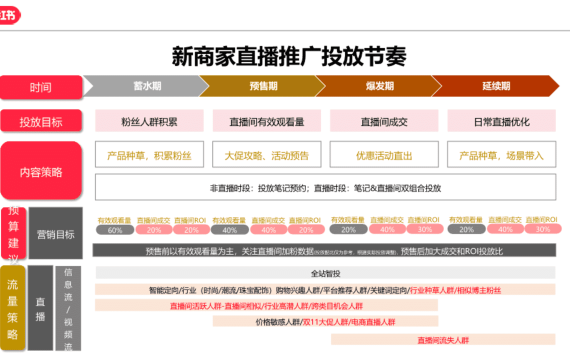Select the 延续期 phase arrow
Screen dimensions: 570x360
click(495, 86)
